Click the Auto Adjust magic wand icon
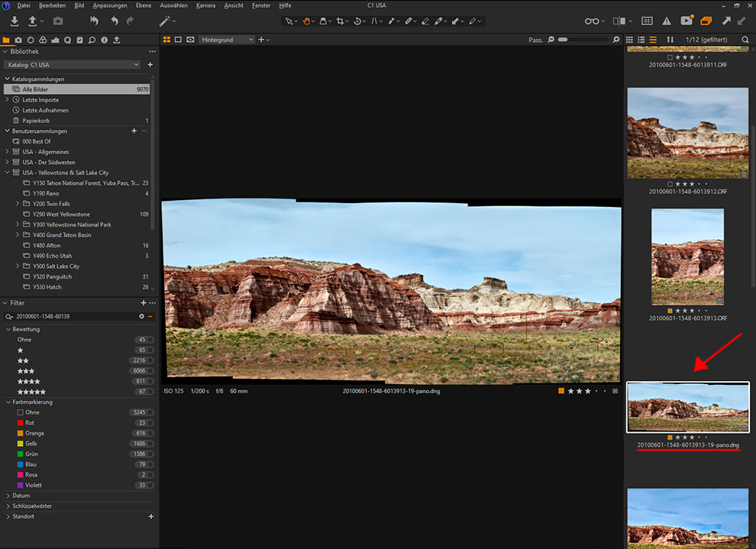The image size is (756, 549). pos(164,21)
